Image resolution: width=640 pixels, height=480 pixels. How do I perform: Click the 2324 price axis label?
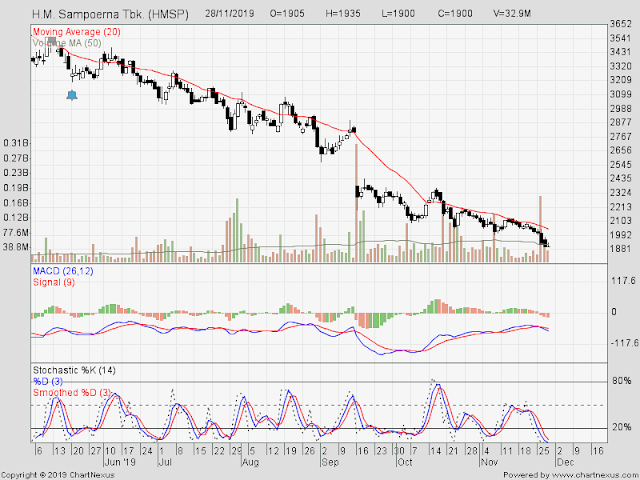point(620,193)
